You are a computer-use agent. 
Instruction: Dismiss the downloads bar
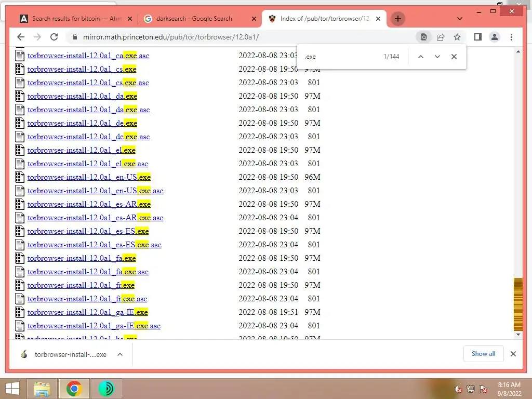click(513, 354)
